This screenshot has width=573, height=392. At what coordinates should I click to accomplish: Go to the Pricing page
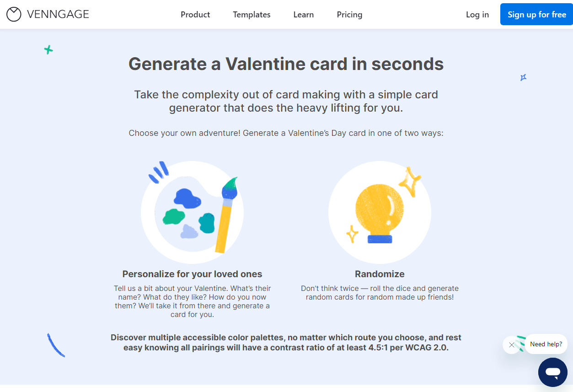(x=349, y=15)
